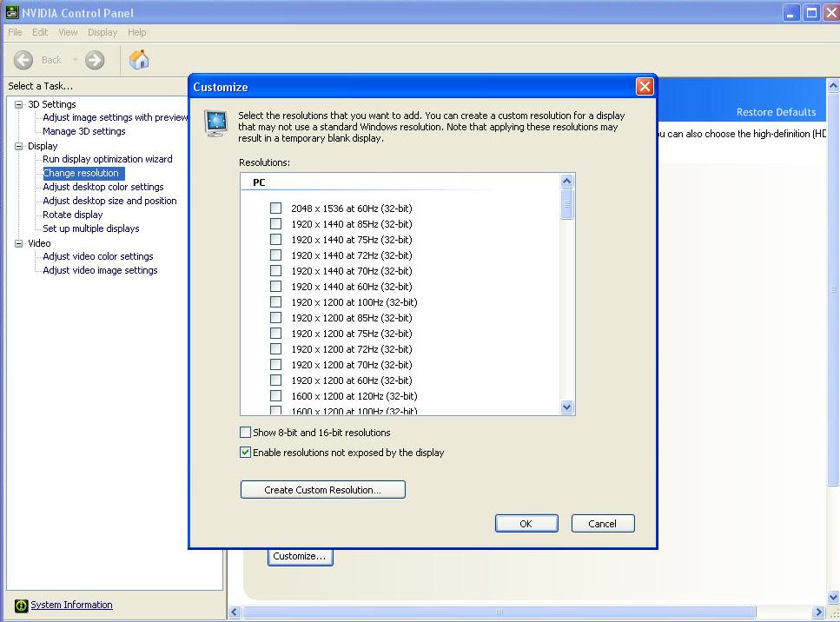Collapse the Display tree node
Viewport: 840px width, 622px height.
tap(19, 146)
